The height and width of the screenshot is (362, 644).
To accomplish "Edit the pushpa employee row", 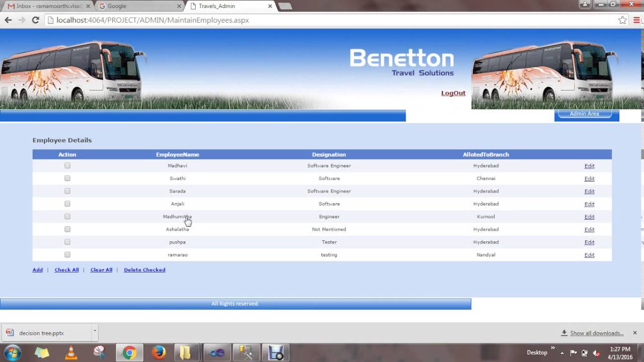I will (589, 242).
